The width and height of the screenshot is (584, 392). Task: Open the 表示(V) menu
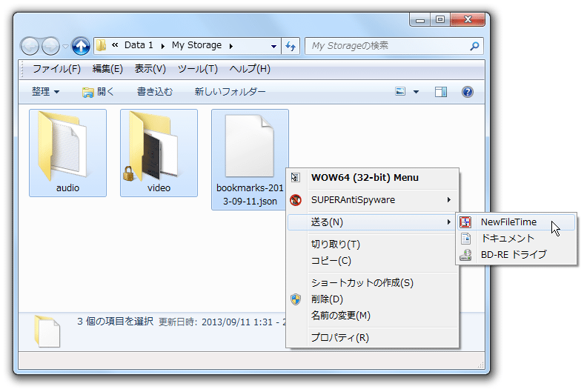click(x=150, y=69)
